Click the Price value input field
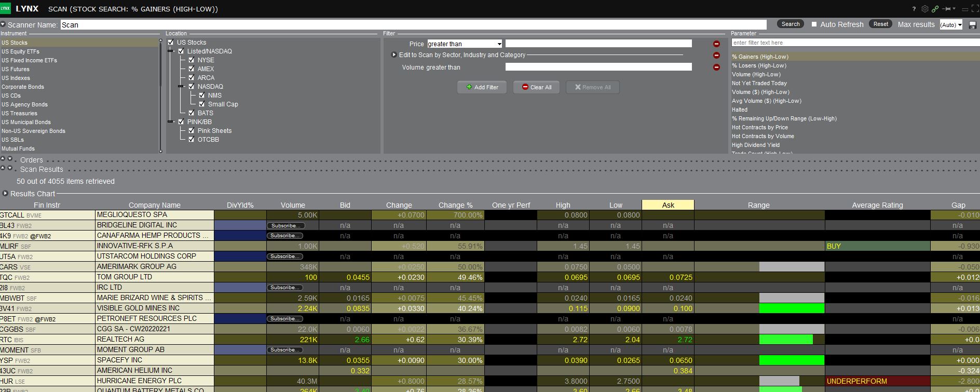The image size is (980, 392). pyautogui.click(x=598, y=44)
